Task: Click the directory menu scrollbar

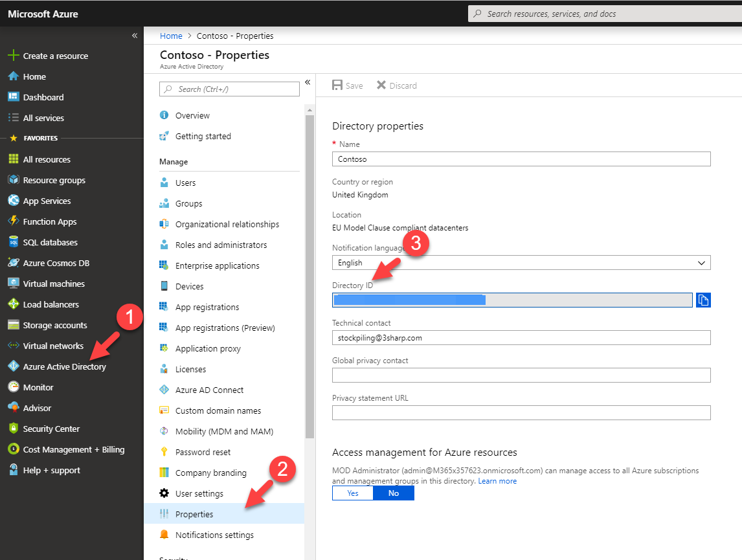Action: 310,276
